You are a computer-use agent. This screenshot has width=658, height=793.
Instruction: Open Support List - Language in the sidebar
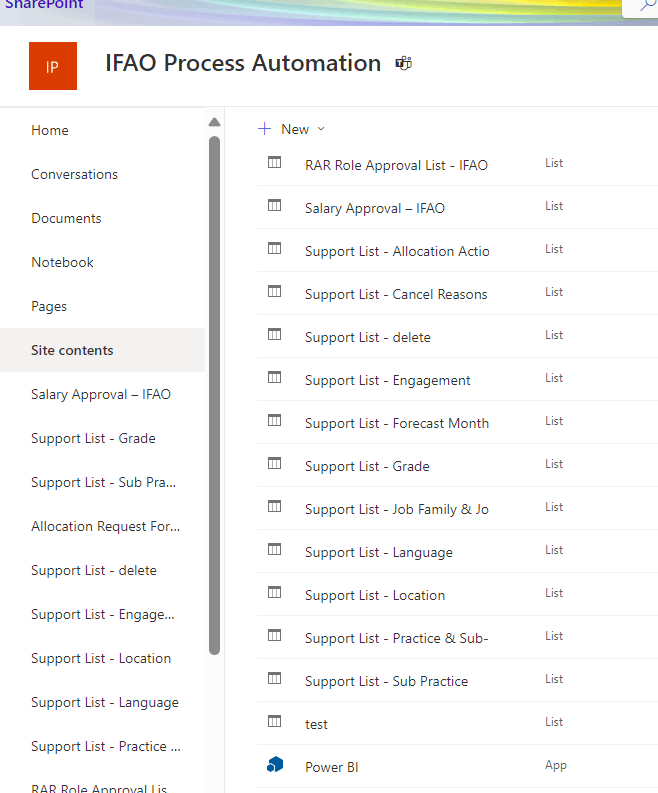click(x=105, y=702)
